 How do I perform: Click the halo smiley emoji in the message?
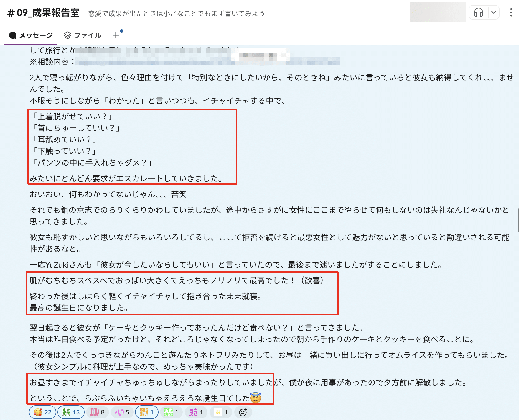(x=255, y=398)
